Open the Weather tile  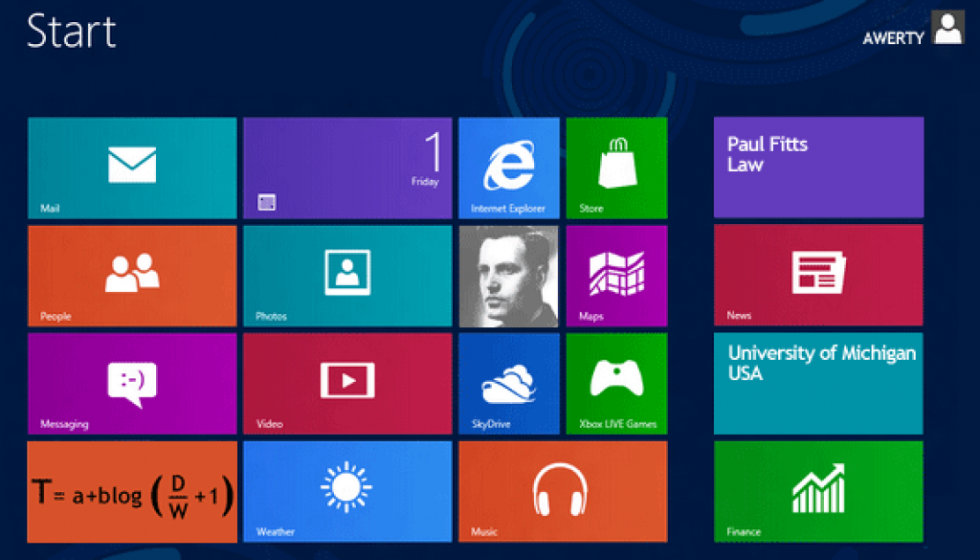[x=347, y=492]
